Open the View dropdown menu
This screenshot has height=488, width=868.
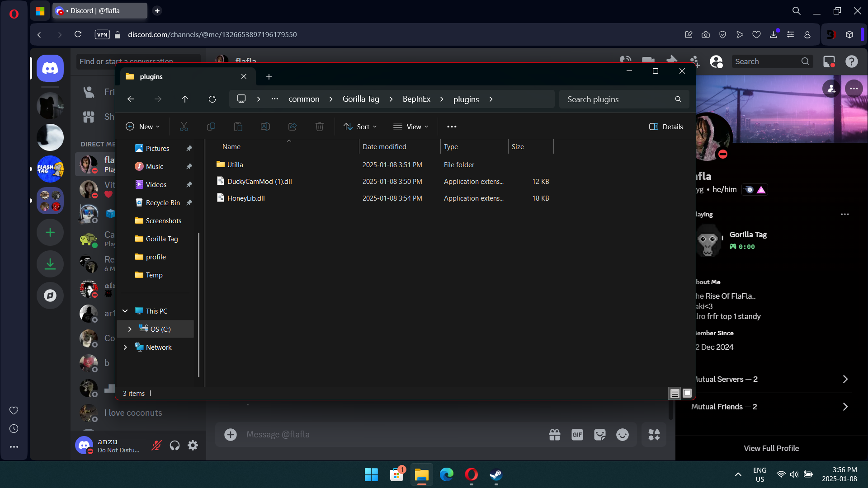pos(411,127)
